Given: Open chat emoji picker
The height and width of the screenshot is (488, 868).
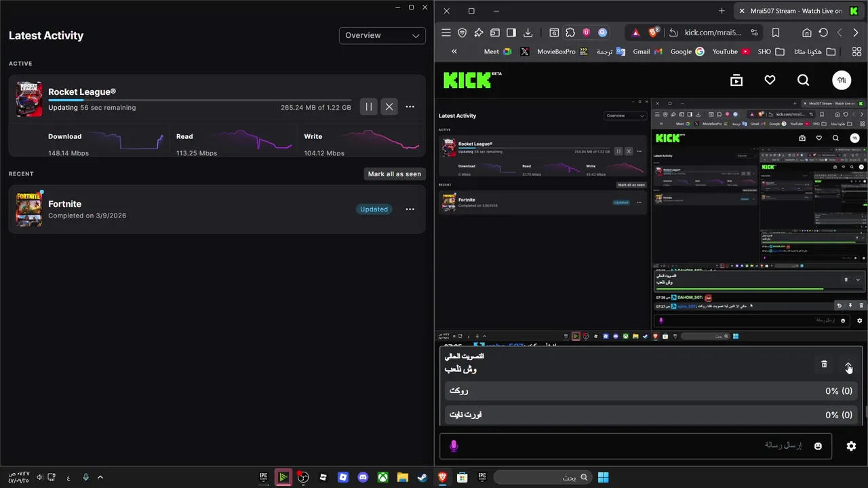Looking at the screenshot, I should coord(818,446).
